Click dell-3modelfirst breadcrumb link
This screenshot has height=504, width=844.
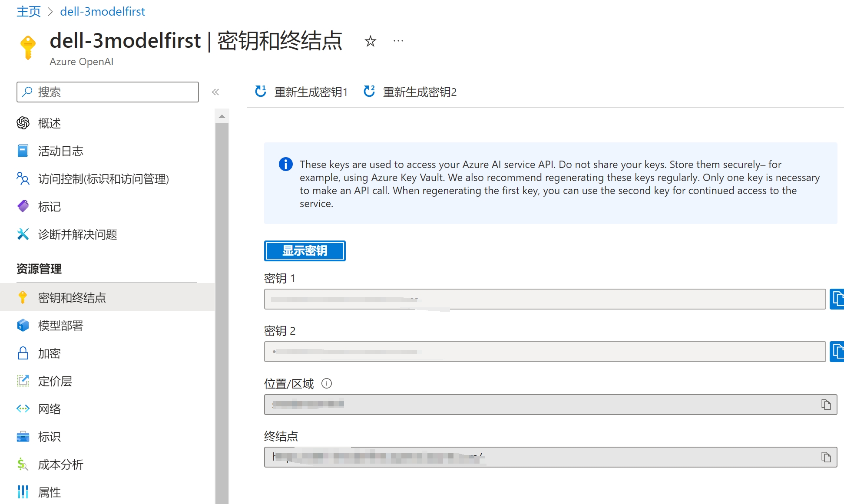tap(103, 11)
